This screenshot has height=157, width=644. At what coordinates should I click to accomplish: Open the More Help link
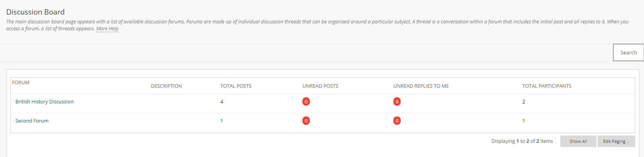[x=107, y=28]
